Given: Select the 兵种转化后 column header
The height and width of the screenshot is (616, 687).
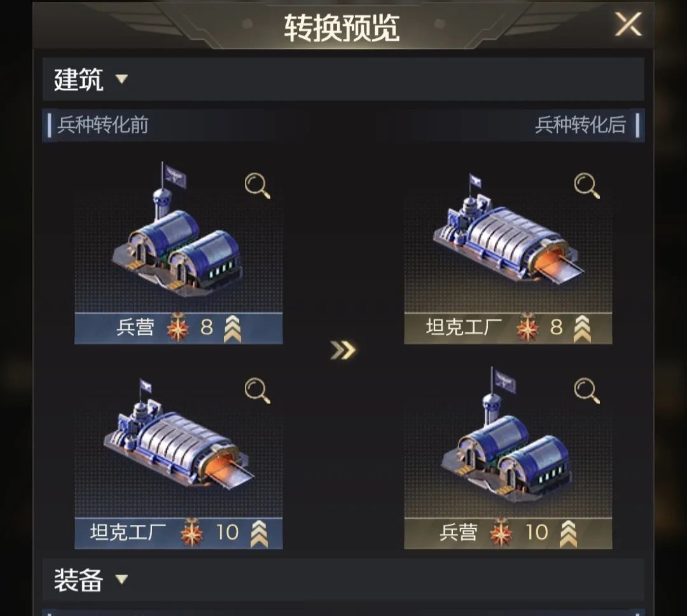Looking at the screenshot, I should [581, 125].
